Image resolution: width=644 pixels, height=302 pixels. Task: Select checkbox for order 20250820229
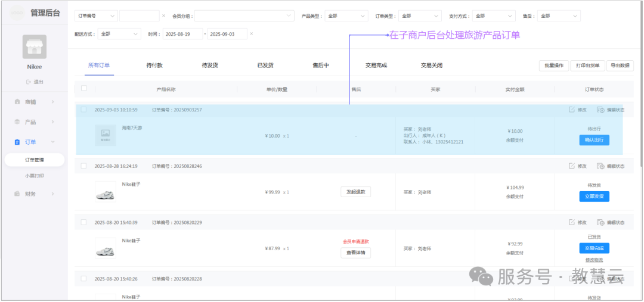pyautogui.click(x=83, y=222)
